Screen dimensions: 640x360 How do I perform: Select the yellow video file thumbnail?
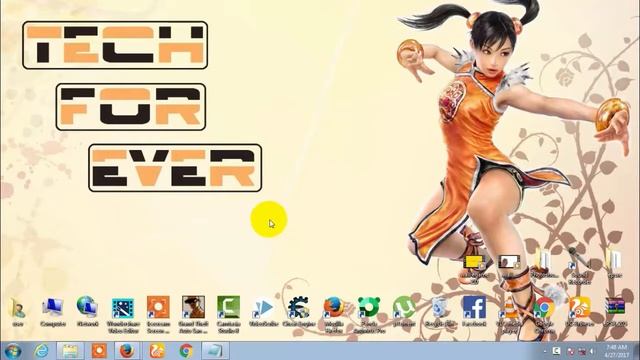click(x=474, y=269)
